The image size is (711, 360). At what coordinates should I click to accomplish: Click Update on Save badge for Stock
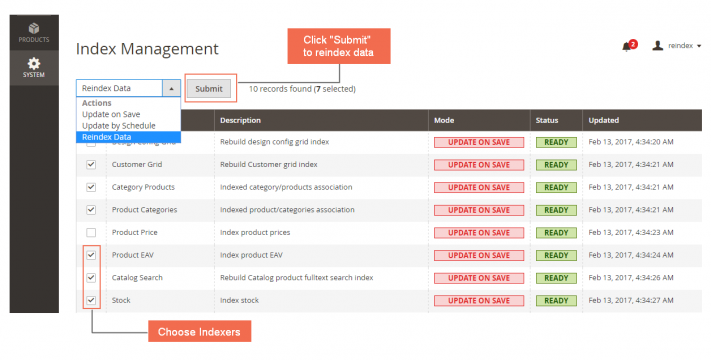[x=479, y=301]
